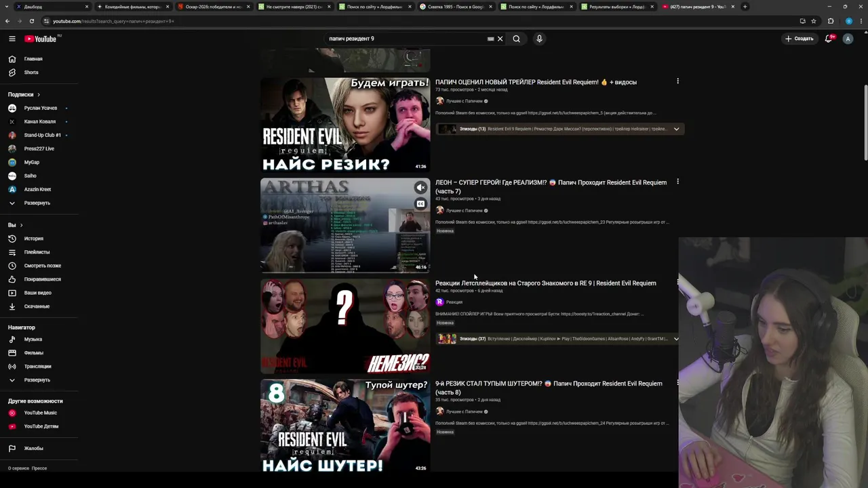Open YouTube Music link
This screenshot has height=488, width=868.
pos(39,413)
